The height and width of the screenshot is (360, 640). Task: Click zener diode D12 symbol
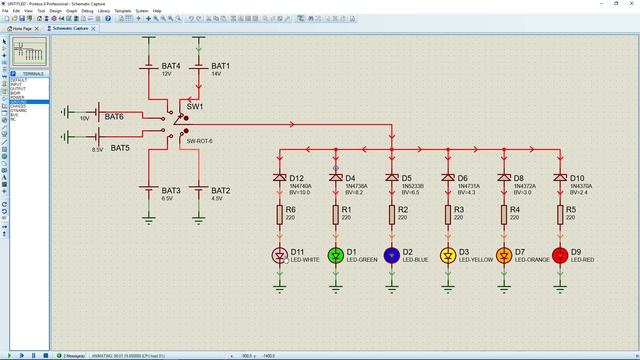(280, 177)
